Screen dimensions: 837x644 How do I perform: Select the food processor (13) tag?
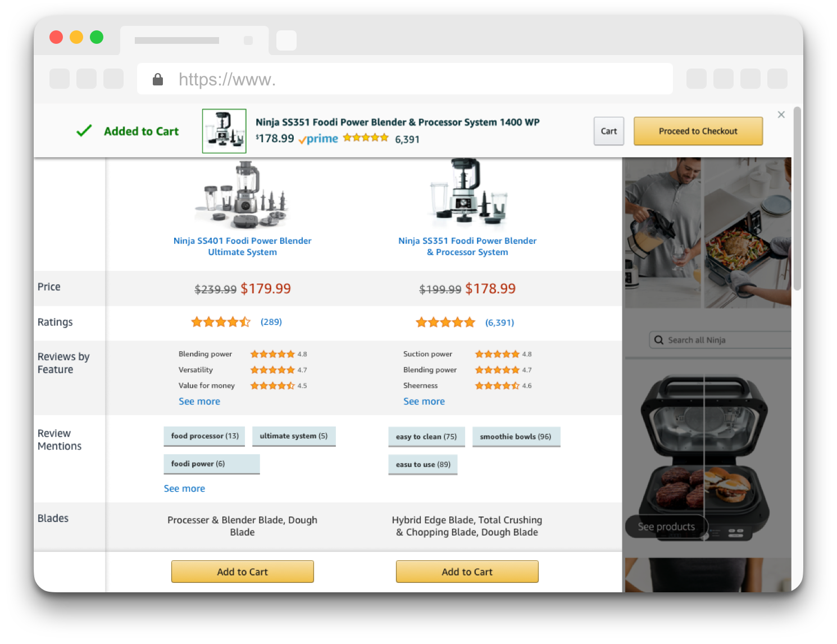204,436
